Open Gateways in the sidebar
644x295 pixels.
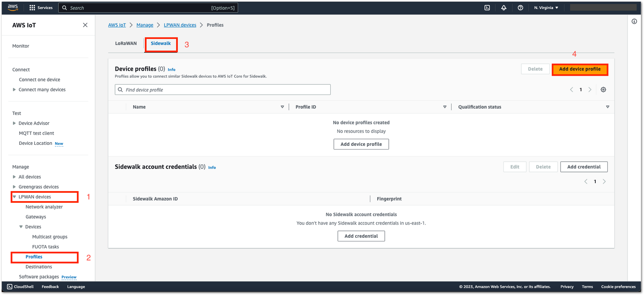pos(36,217)
